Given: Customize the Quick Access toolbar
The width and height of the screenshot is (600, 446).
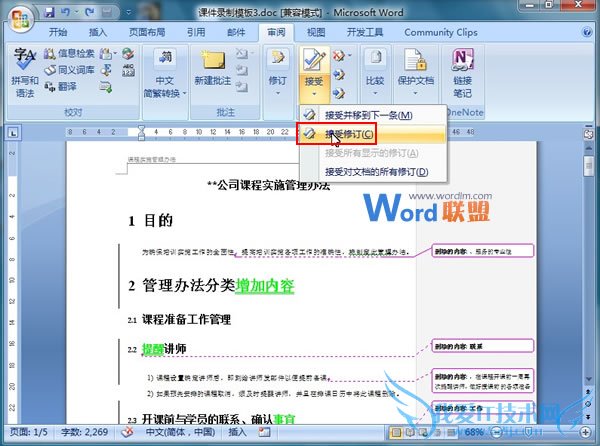Looking at the screenshot, I should (129, 13).
